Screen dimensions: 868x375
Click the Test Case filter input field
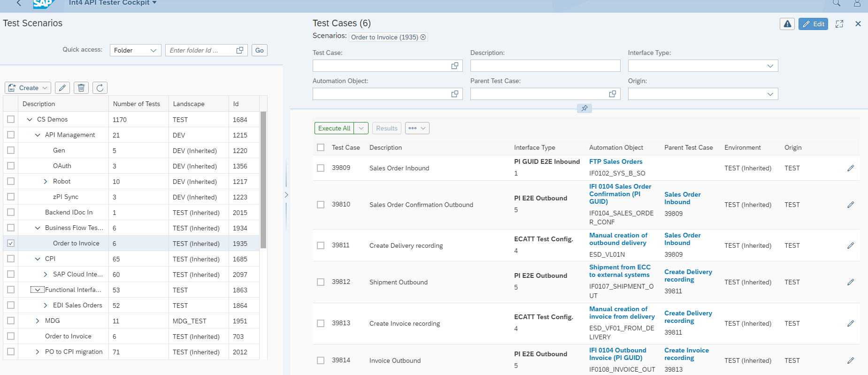[x=381, y=66]
